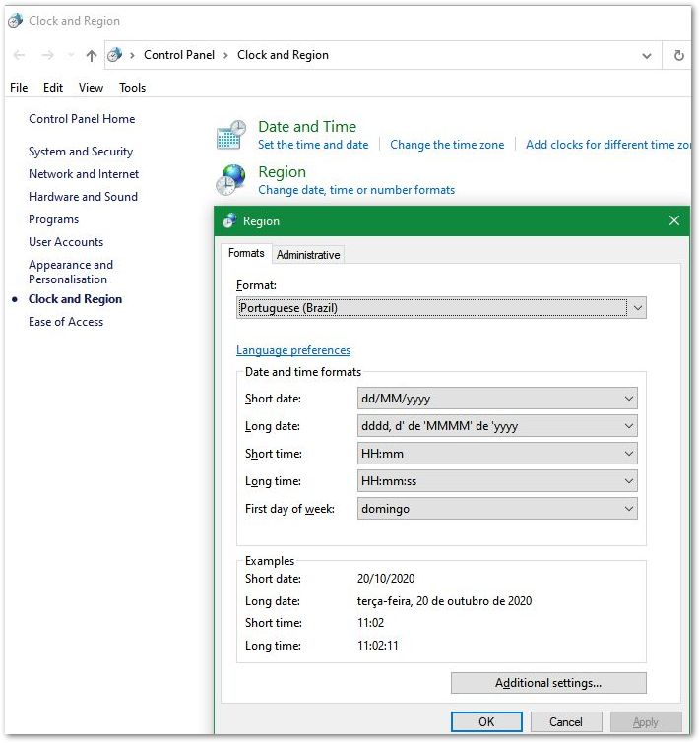
Task: Open Change the time zone link
Action: (x=447, y=145)
